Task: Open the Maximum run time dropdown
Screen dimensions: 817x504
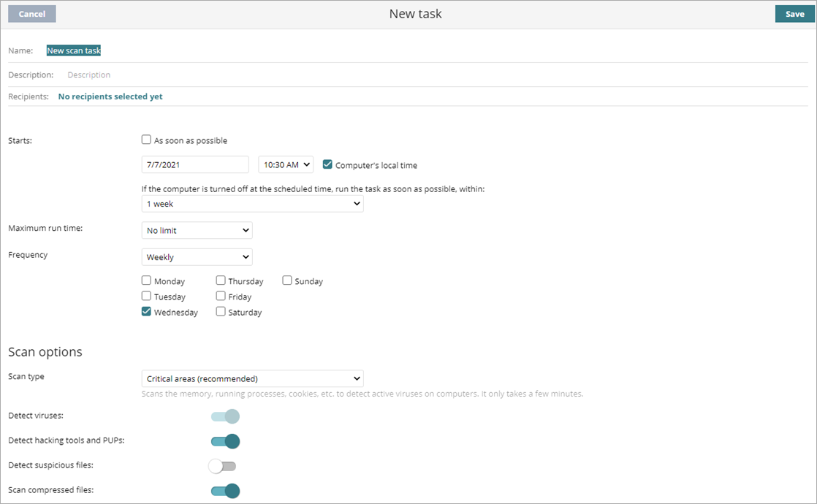Action: pyautogui.click(x=197, y=230)
